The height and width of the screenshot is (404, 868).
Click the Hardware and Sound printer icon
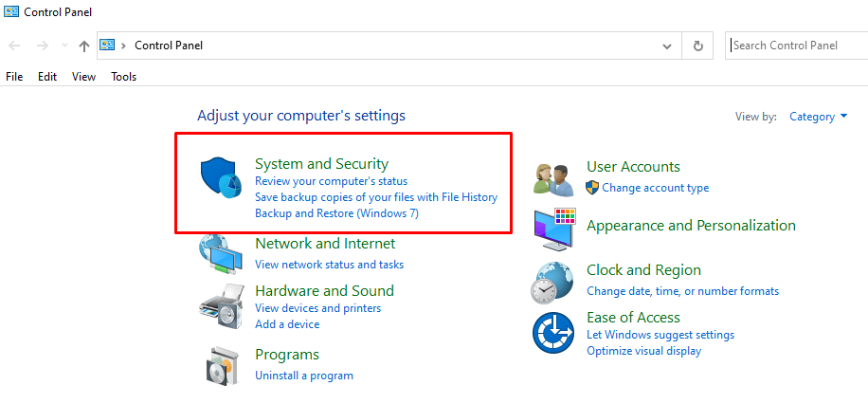click(223, 305)
